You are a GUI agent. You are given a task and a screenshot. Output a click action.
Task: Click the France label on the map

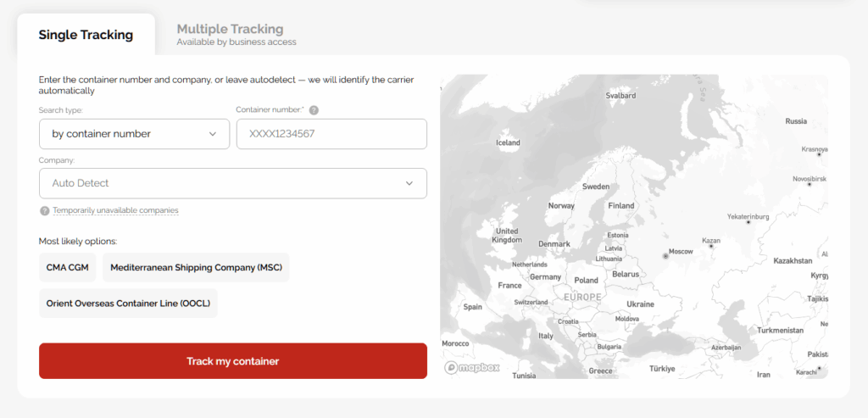509,286
